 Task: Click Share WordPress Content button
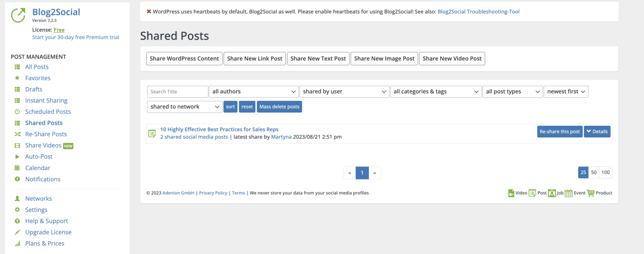click(x=184, y=58)
